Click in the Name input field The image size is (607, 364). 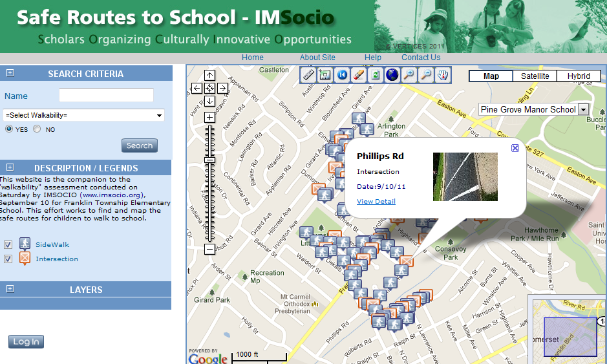point(106,95)
